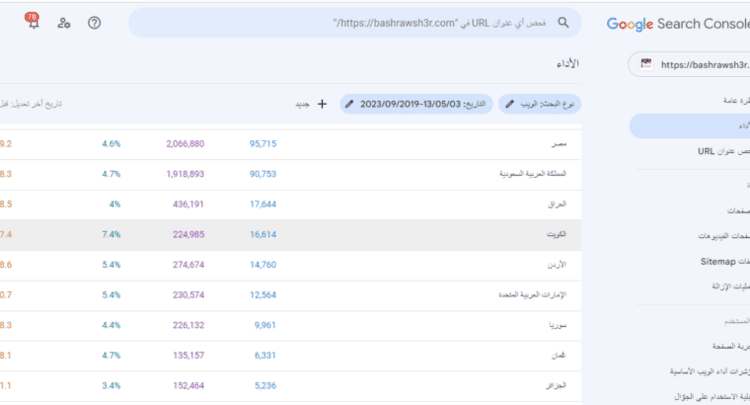Click the URL inspection search field
Image resolution: width=750 pixels, height=405 pixels.
click(x=355, y=23)
